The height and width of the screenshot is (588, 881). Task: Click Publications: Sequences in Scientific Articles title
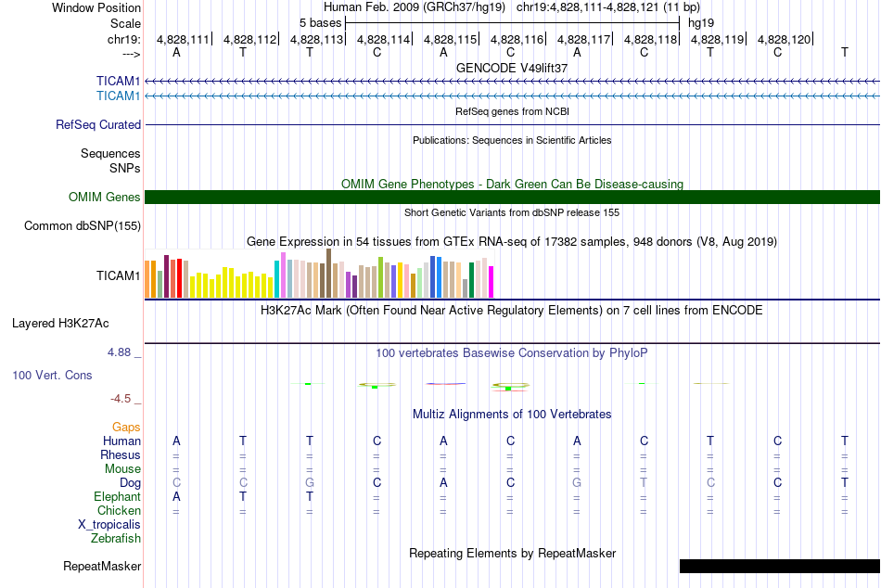coord(512,140)
